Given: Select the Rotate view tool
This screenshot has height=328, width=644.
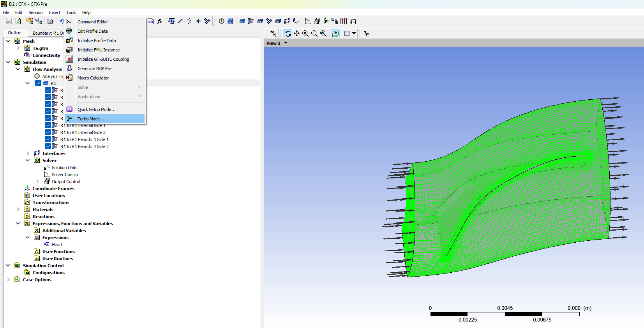Looking at the screenshot, I should tap(288, 34).
